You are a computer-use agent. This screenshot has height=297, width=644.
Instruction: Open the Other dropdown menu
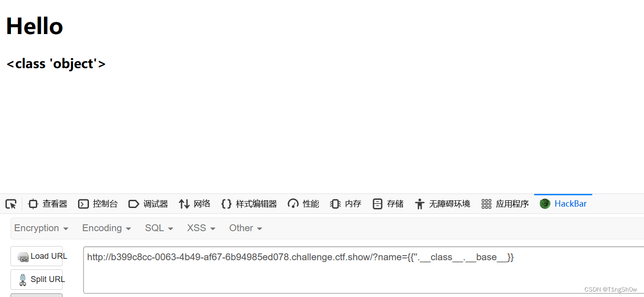246,228
